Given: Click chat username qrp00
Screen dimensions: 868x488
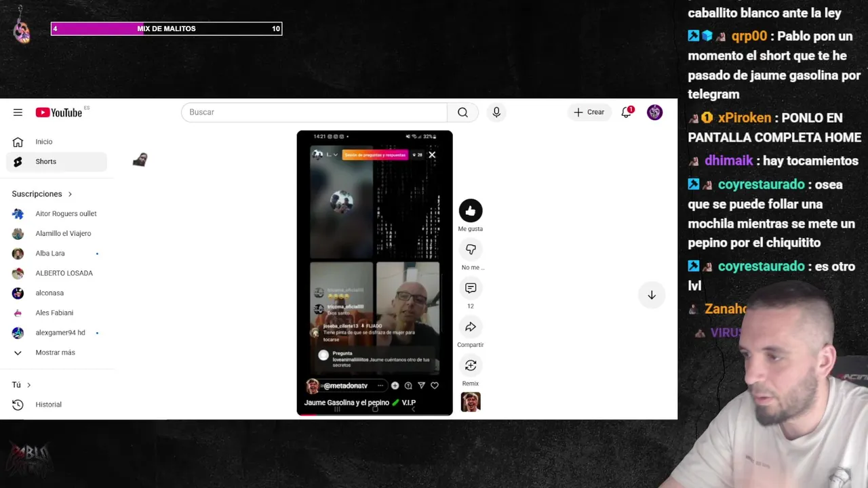Looking at the screenshot, I should click(749, 37).
